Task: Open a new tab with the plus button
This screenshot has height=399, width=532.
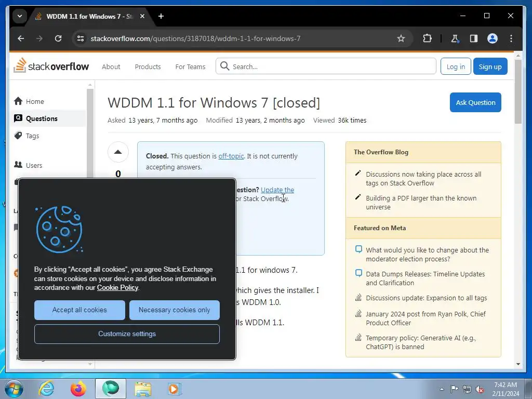Action: click(x=161, y=16)
